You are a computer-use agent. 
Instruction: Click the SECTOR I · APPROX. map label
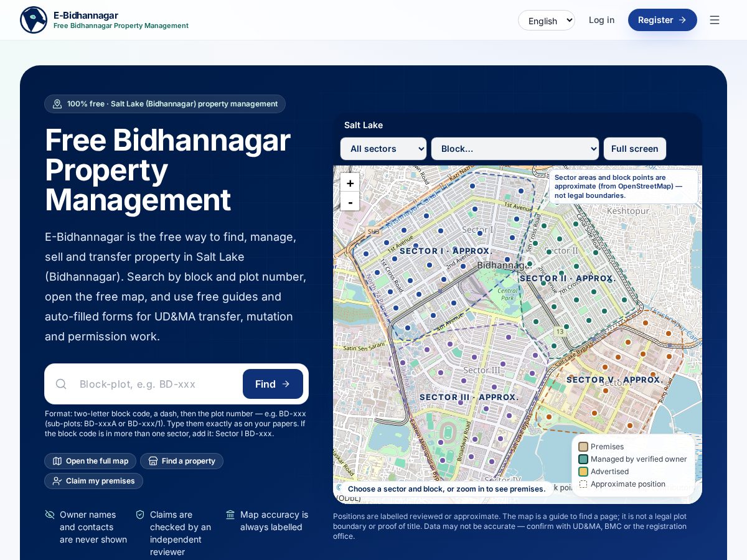pyautogui.click(x=446, y=251)
